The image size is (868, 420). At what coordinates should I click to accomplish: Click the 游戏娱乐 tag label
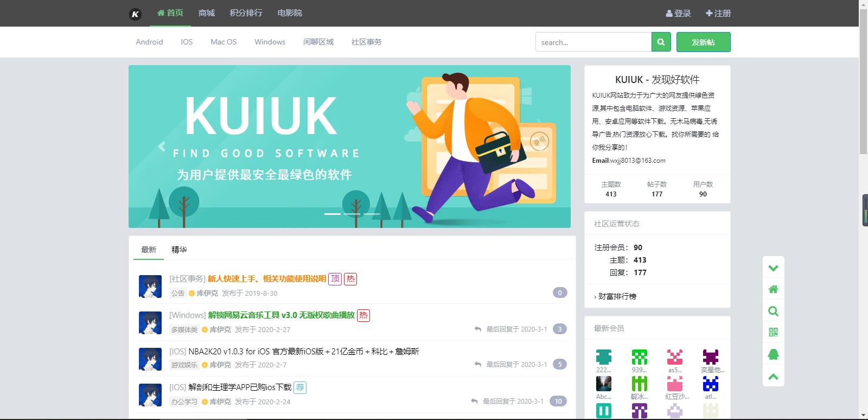coord(184,365)
